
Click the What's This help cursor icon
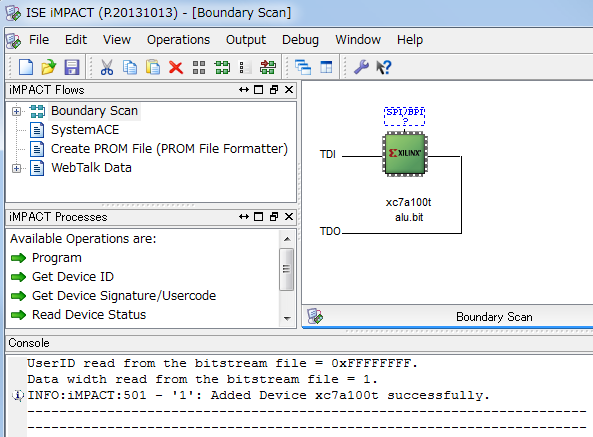pos(384,68)
